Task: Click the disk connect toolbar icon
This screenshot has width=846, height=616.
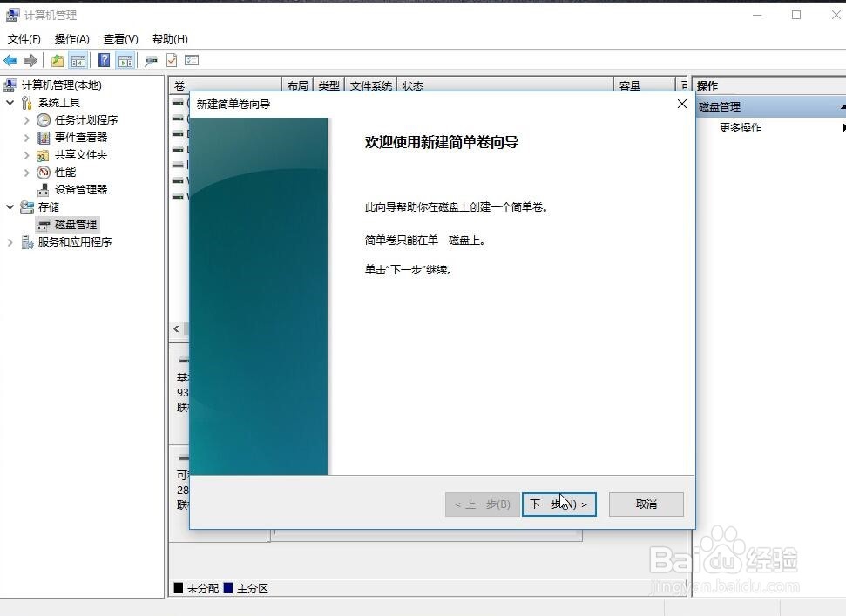Action: (x=151, y=60)
